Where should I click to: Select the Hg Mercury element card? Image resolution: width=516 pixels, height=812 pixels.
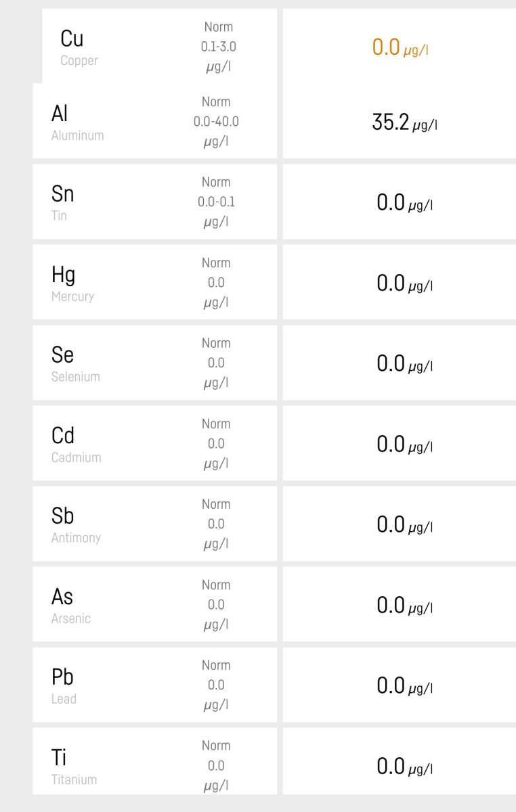pyautogui.click(x=155, y=282)
